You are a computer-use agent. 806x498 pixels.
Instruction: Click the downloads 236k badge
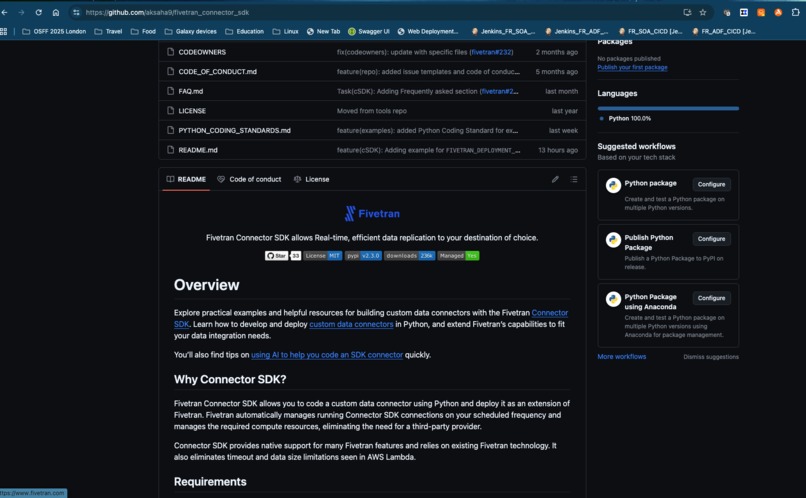pyautogui.click(x=410, y=255)
